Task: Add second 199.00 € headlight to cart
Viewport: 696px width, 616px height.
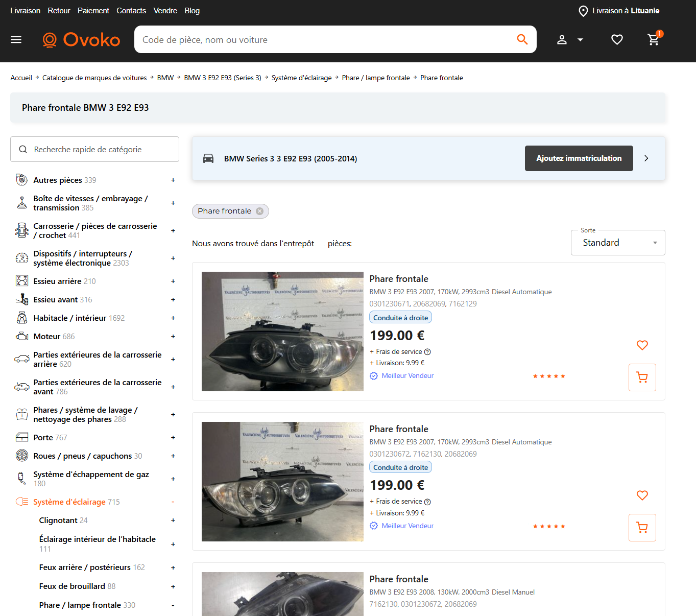Action: click(x=642, y=528)
